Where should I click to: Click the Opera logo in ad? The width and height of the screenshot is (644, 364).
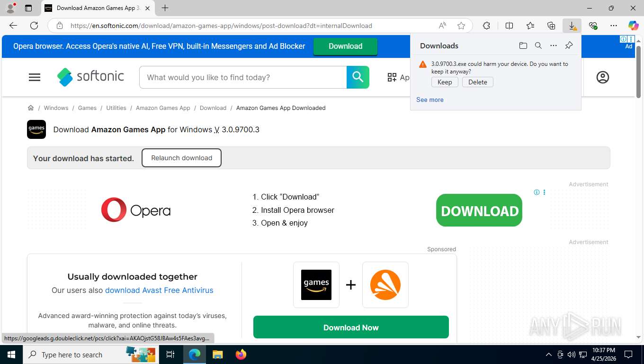click(x=136, y=210)
